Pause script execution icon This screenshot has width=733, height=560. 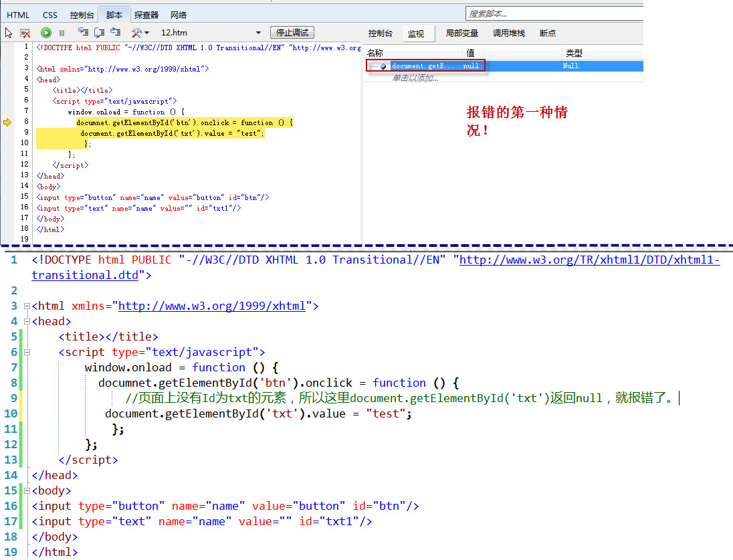point(61,32)
